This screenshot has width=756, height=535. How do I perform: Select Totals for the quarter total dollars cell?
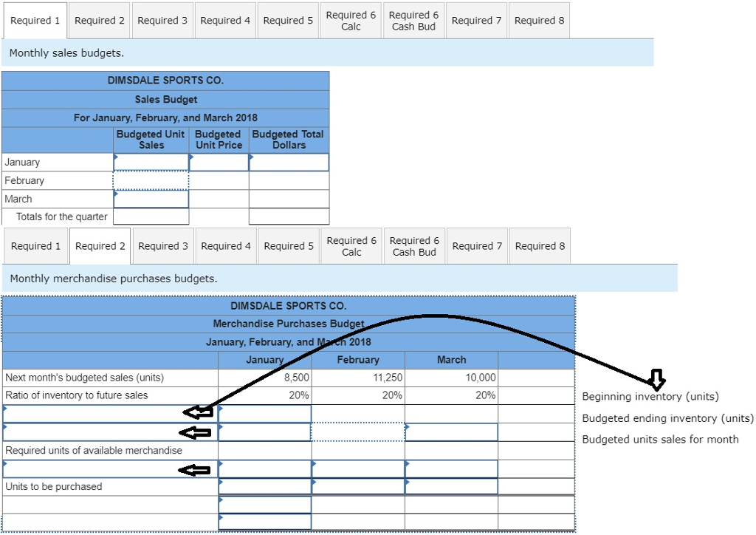coord(289,217)
